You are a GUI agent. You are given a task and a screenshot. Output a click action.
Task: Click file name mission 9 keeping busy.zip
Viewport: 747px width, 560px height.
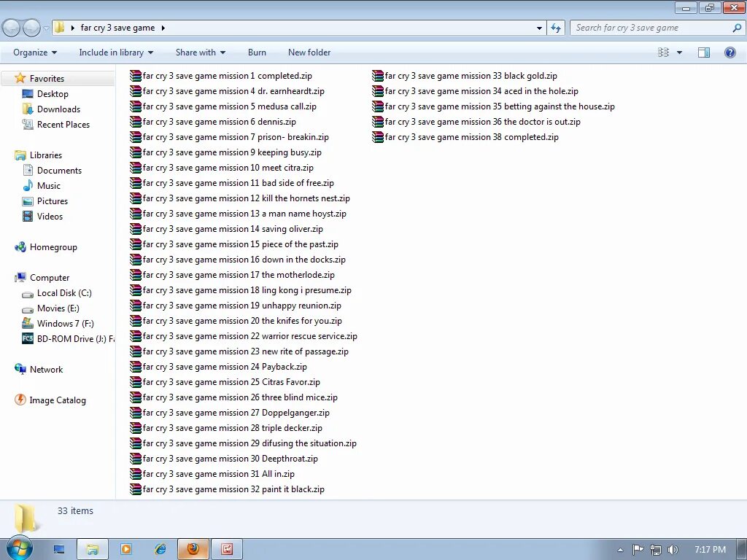pos(232,152)
